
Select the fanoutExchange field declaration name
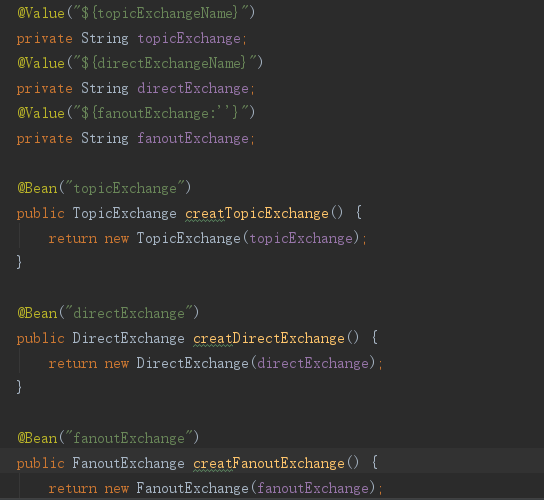[x=193, y=138]
